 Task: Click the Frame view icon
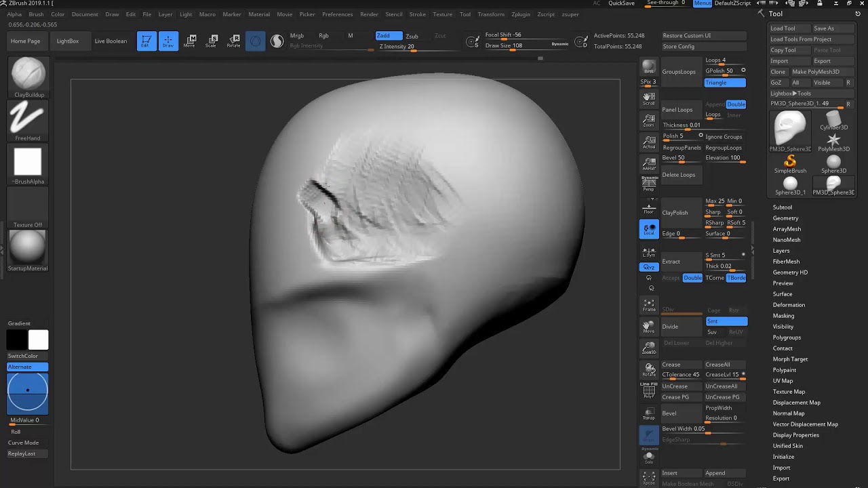[649, 305]
